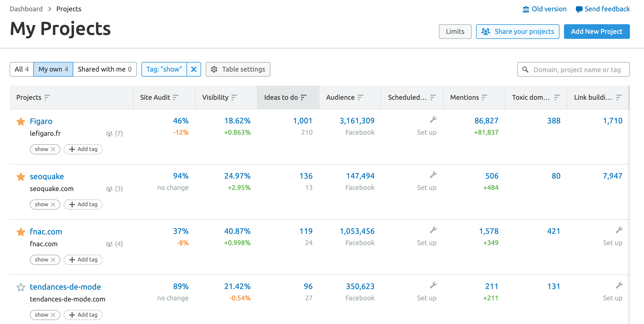This screenshot has height=324, width=644.
Task: Unstar the Figaro project favorite star
Action: [x=21, y=121]
